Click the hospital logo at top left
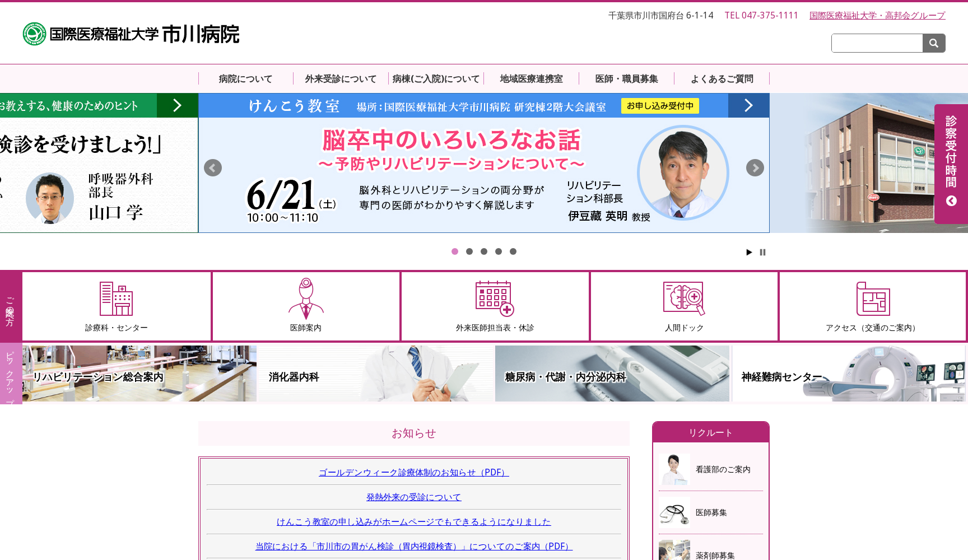The image size is (968, 560). point(129,35)
